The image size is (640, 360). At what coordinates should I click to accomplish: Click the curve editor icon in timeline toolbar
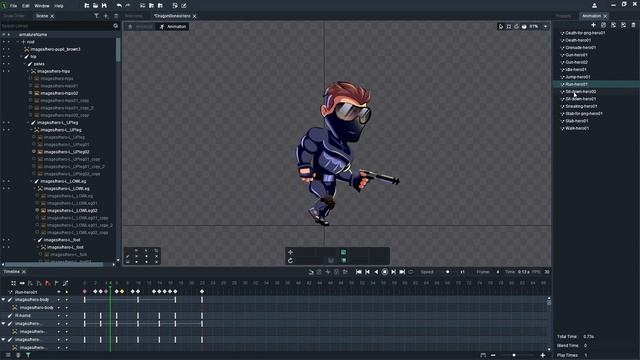tap(65, 283)
